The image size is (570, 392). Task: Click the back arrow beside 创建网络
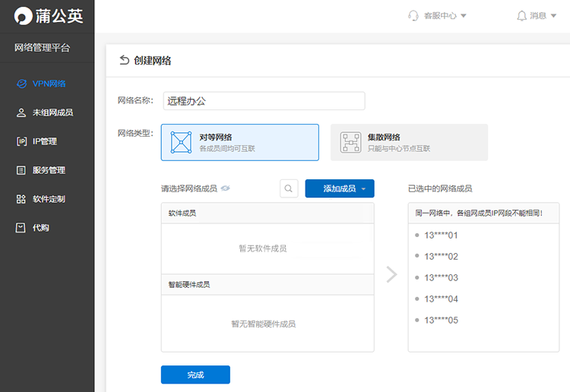click(125, 60)
